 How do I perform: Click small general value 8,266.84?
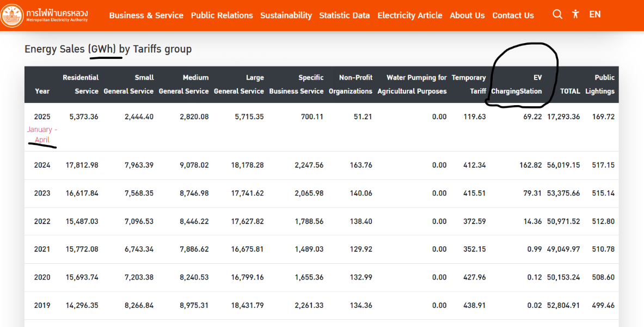(x=139, y=305)
